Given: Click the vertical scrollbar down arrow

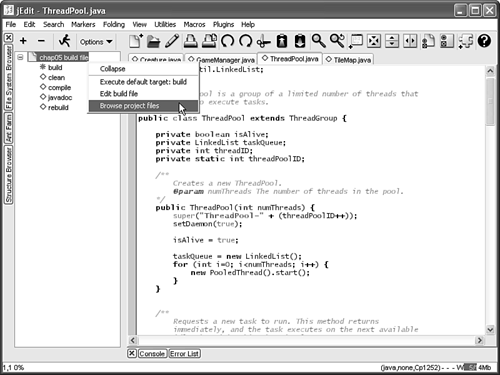Looking at the screenshot, I should [490, 329].
